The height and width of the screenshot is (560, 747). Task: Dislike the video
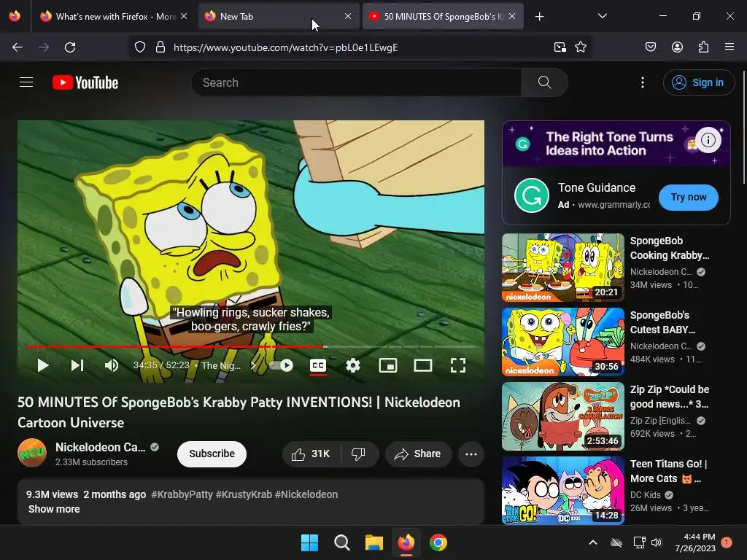[359, 454]
